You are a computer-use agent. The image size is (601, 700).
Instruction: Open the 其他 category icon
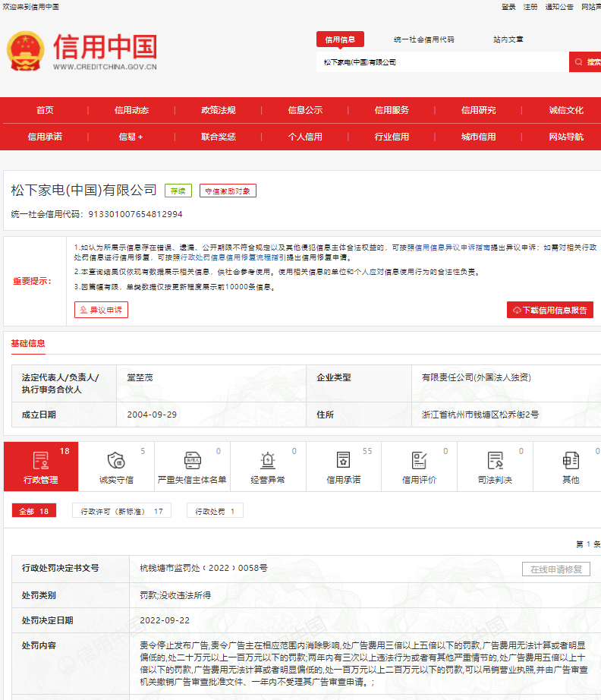pos(571,460)
